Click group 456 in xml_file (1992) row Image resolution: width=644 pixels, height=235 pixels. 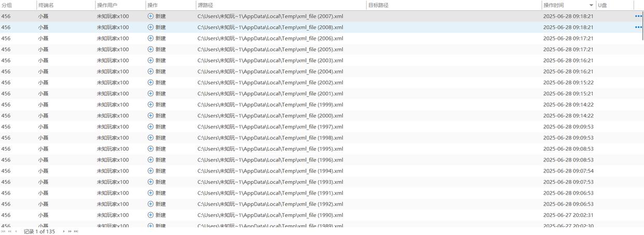6,204
